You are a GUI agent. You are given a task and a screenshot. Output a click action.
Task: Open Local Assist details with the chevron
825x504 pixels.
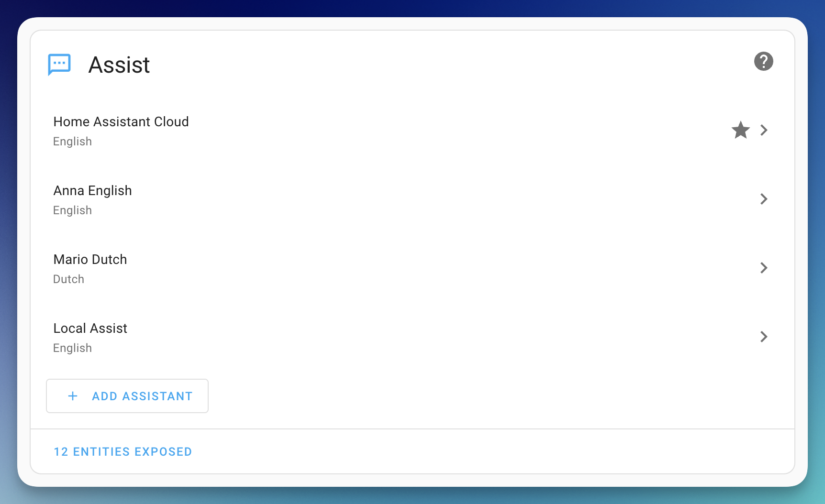click(764, 337)
